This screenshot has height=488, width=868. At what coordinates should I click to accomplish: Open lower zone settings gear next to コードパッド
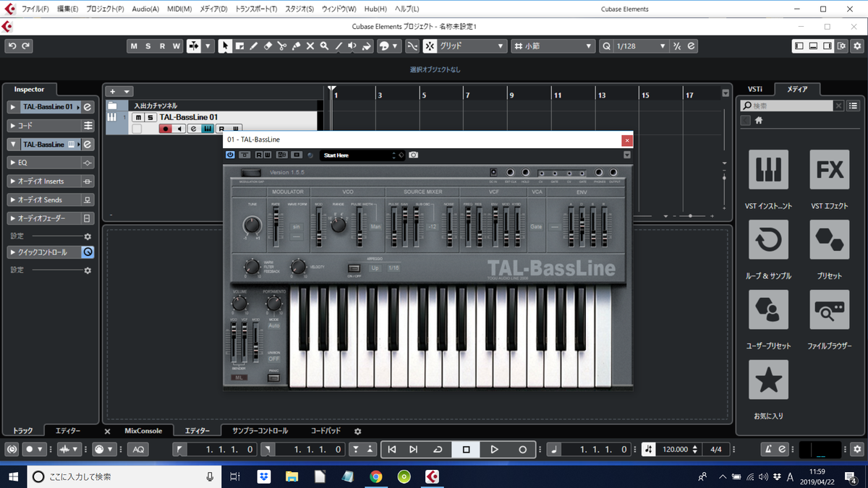(357, 431)
